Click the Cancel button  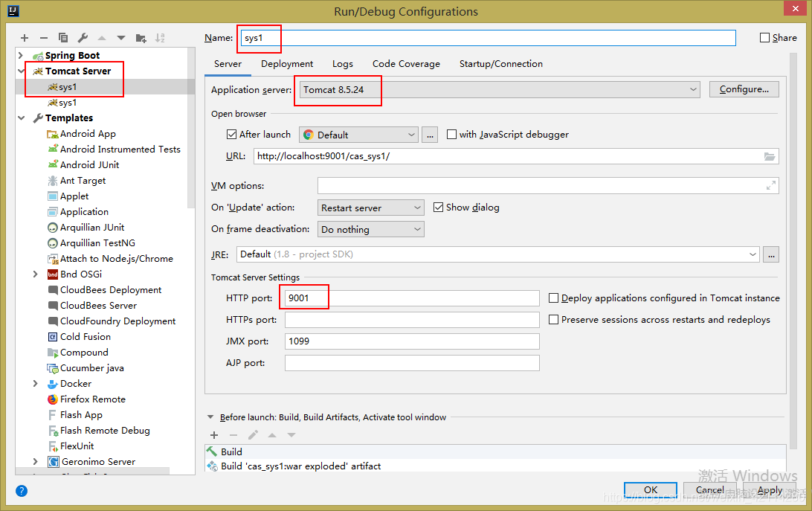click(709, 489)
